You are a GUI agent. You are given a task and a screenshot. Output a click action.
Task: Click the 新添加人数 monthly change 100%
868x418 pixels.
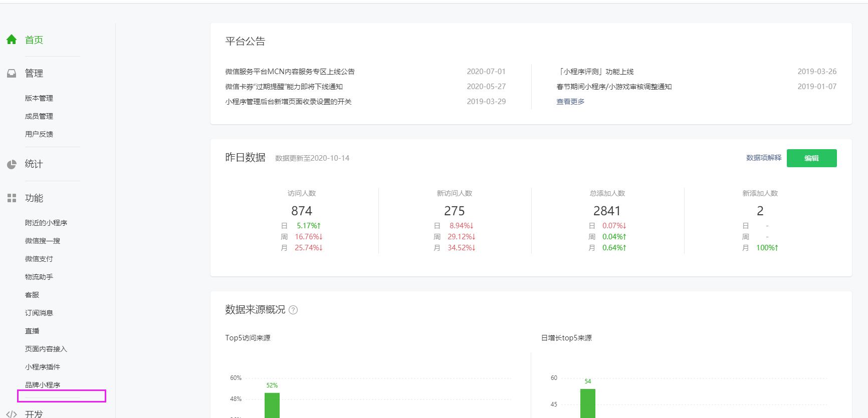pyautogui.click(x=767, y=248)
